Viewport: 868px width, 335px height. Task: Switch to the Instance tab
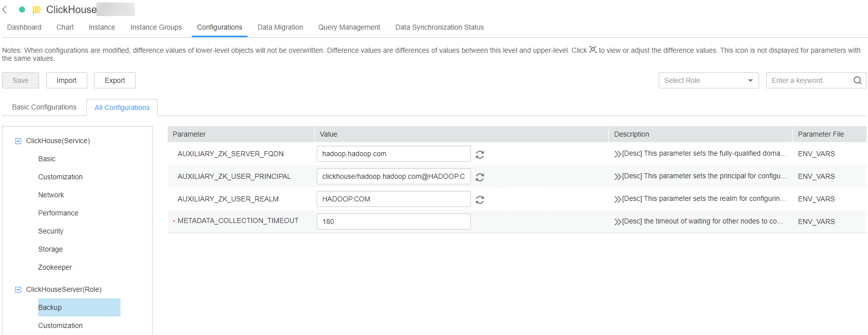(x=102, y=27)
